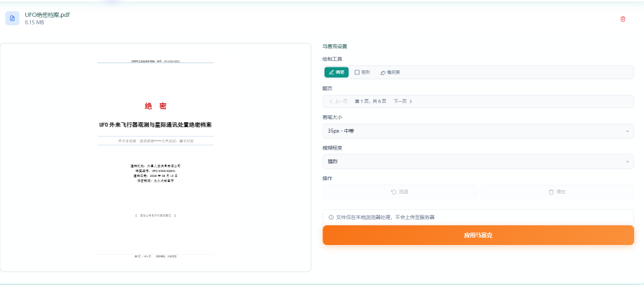The height and width of the screenshot is (285, 644).
Task: Click the red 绝 密 heading in preview
Action: click(x=156, y=107)
